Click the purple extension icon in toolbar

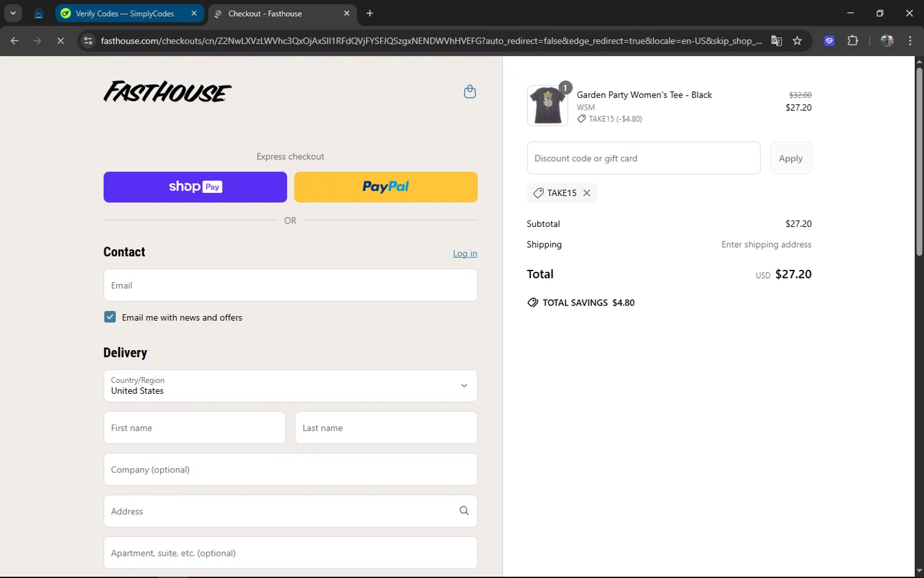(829, 41)
